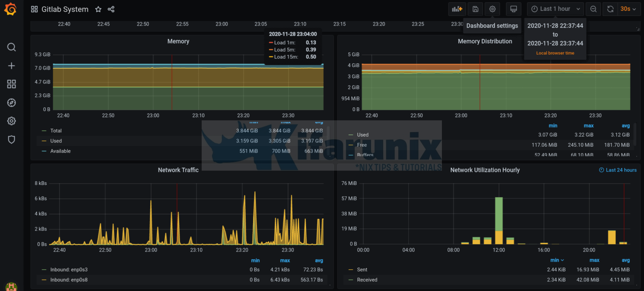This screenshot has width=644, height=291.
Task: Open the Network Traffic panel title menu
Action: (178, 170)
